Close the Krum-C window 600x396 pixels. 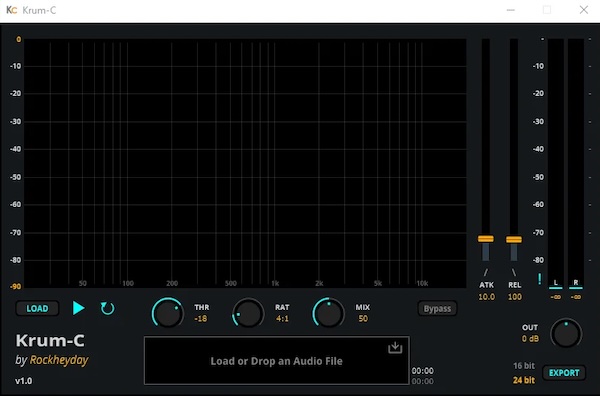(x=584, y=10)
